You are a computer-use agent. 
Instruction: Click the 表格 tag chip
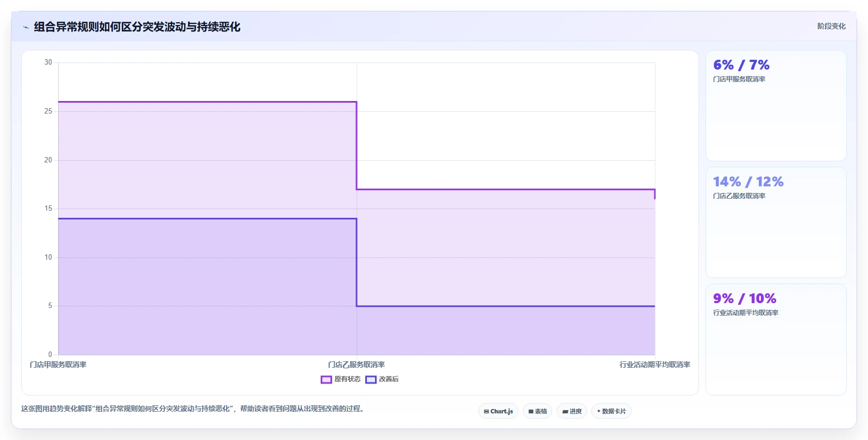pyautogui.click(x=538, y=411)
